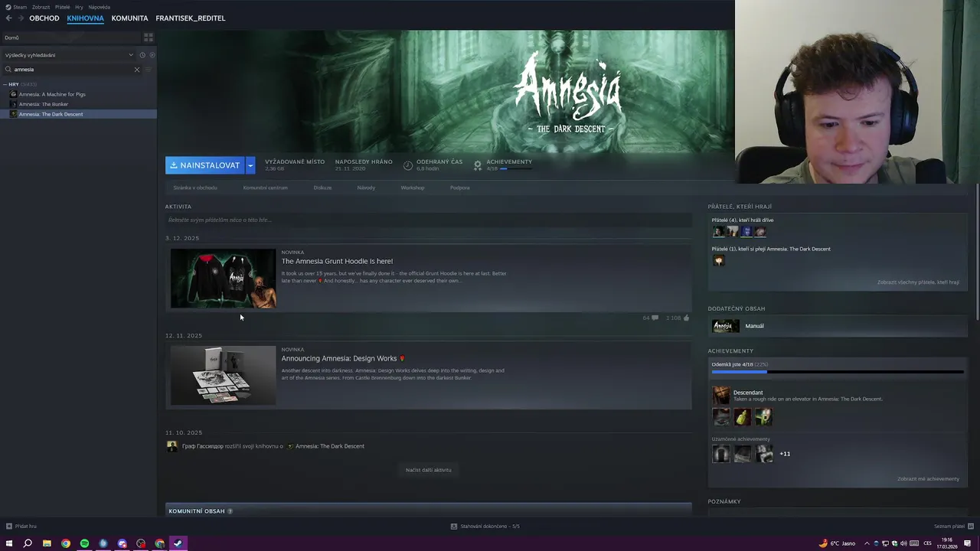Collapse the HRY category
The height and width of the screenshot is (551, 980).
[x=5, y=84]
